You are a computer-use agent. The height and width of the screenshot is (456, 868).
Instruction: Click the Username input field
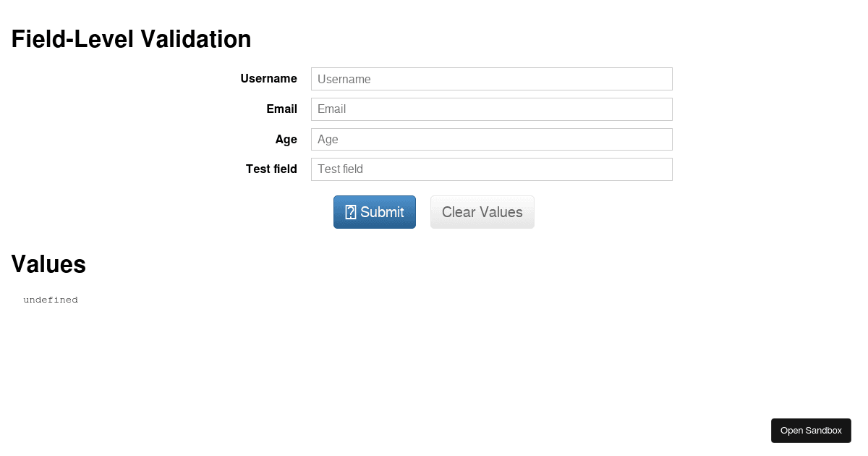click(x=491, y=79)
